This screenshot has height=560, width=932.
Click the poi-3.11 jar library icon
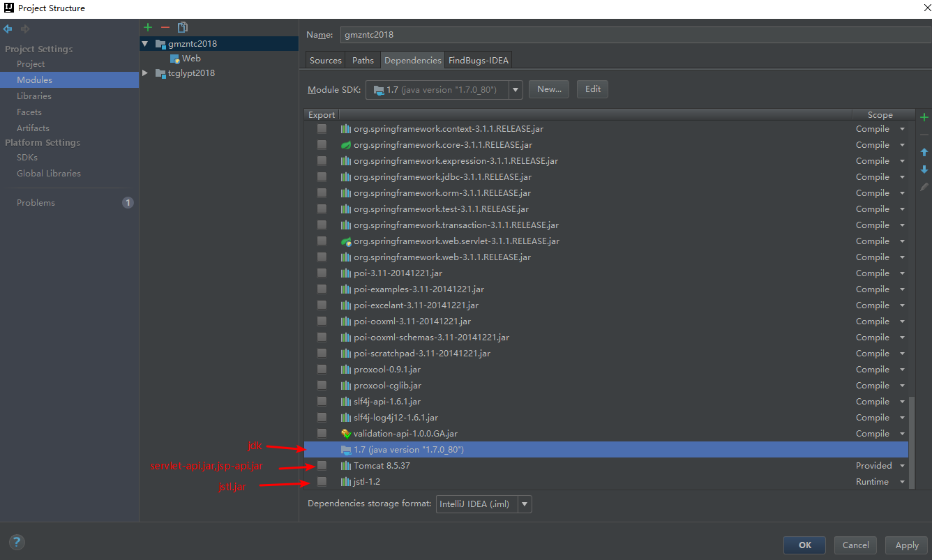[x=345, y=273]
